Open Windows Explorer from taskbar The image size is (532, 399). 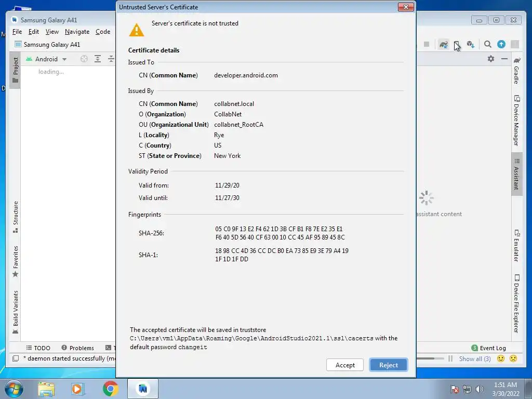click(x=46, y=389)
